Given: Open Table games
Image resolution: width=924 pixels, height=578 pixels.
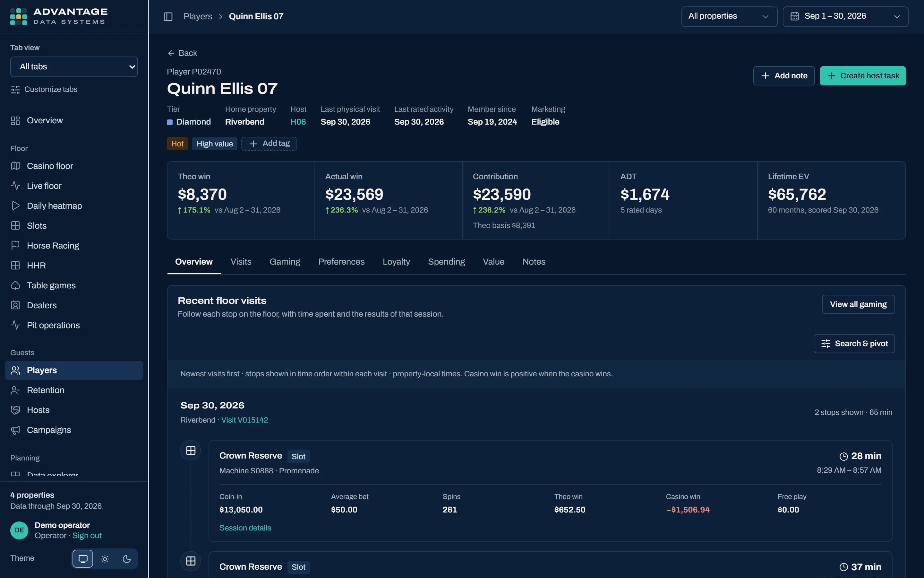Looking at the screenshot, I should [74, 285].
